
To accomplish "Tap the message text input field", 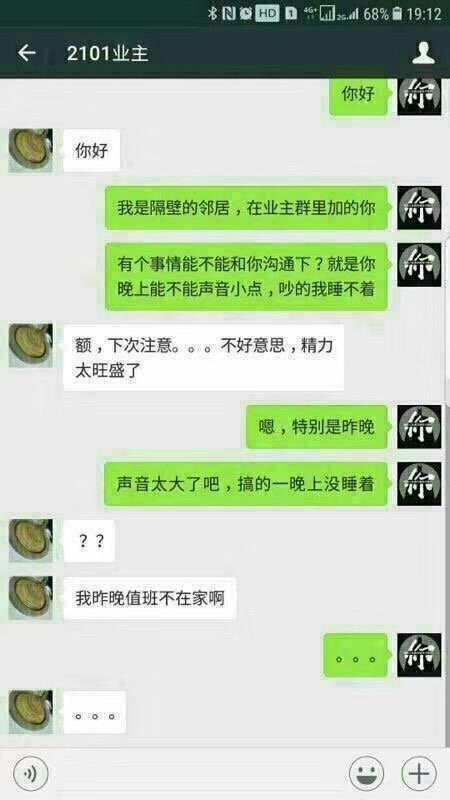I will pos(198,773).
